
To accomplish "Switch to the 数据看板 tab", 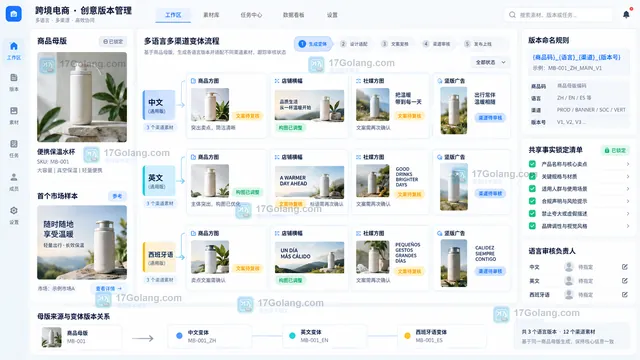I will (x=293, y=15).
